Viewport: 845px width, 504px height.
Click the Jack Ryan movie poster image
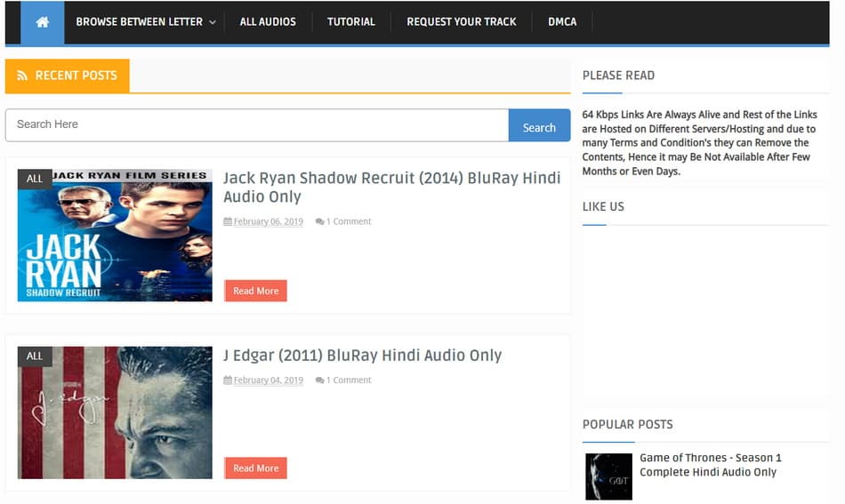[x=115, y=236]
